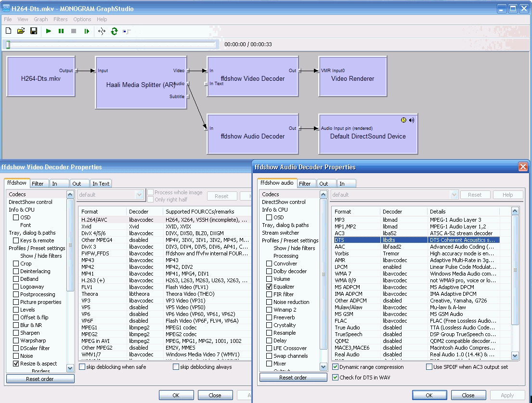Click the direct-connect arrows toolbar icon
532x403 pixels.
[x=102, y=31]
